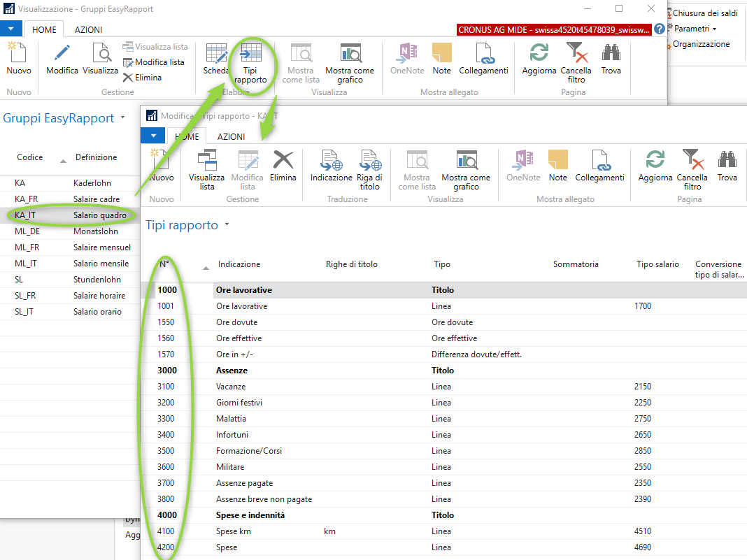
Task: Click Cancella filtro in Tipi rapporto window
Action: click(692, 161)
